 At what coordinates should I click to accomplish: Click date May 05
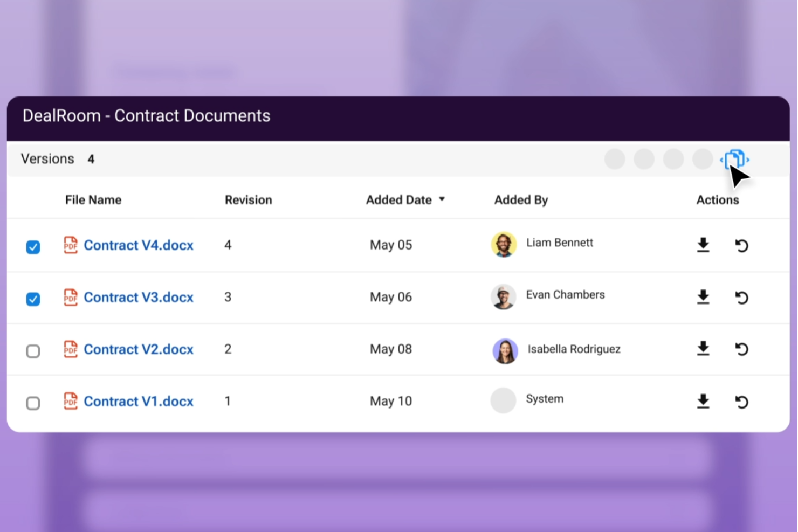tap(391, 245)
